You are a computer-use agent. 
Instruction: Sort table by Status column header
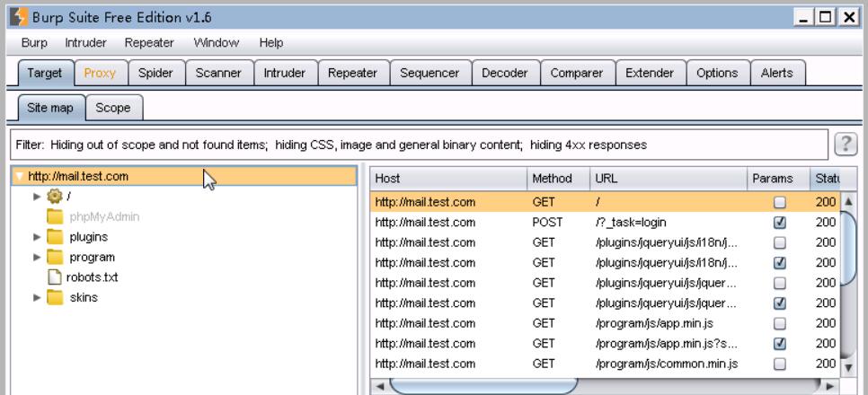tap(826, 179)
